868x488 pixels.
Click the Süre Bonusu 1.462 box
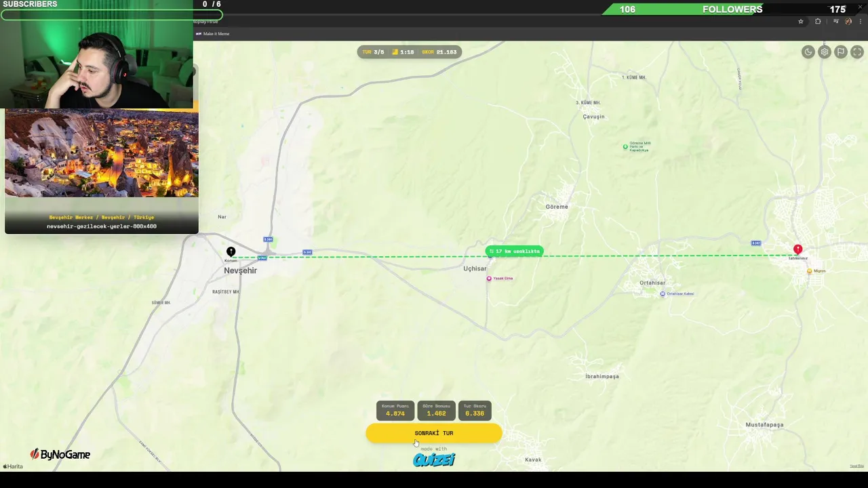point(436,411)
